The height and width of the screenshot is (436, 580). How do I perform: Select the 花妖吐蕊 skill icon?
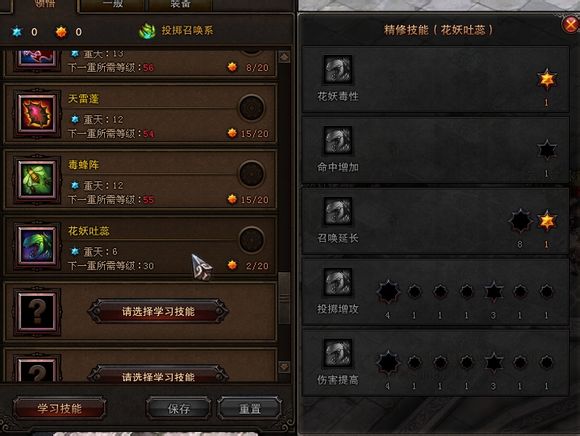pos(37,246)
